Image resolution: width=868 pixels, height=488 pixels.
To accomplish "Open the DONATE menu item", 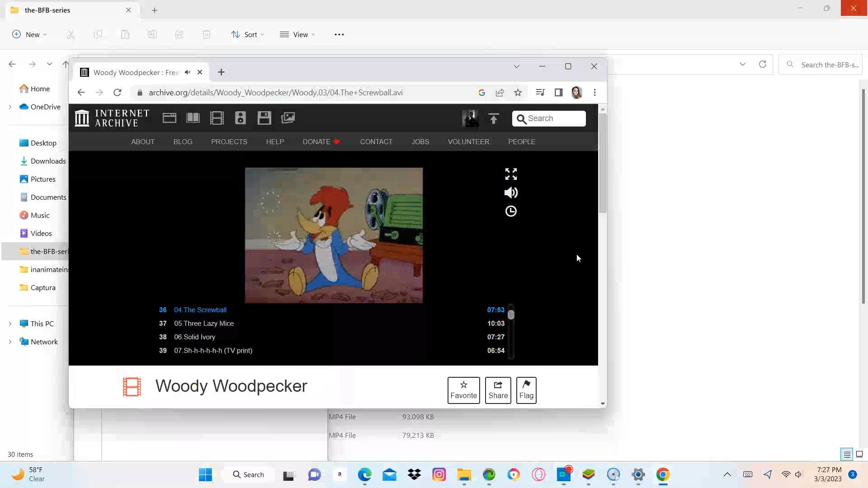I will [321, 142].
